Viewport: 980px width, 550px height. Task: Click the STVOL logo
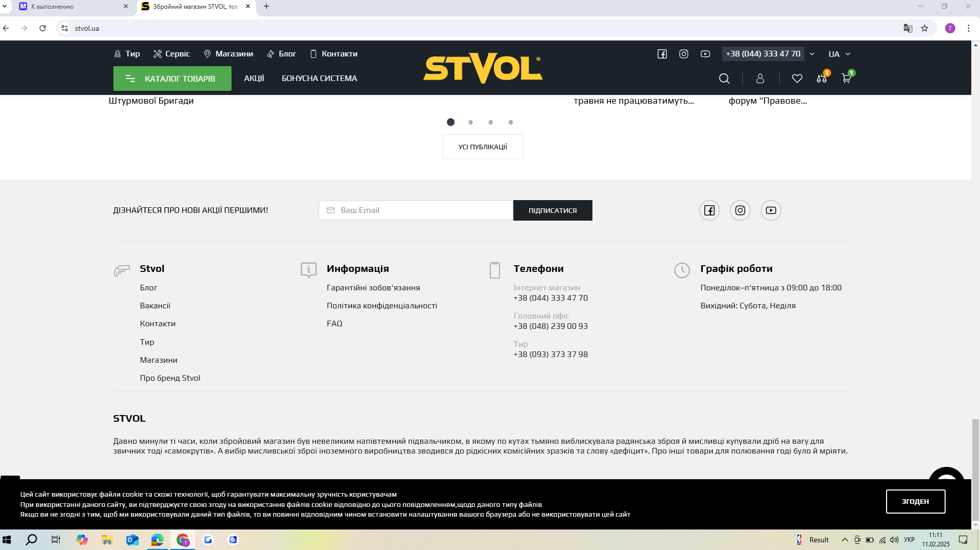pos(483,68)
